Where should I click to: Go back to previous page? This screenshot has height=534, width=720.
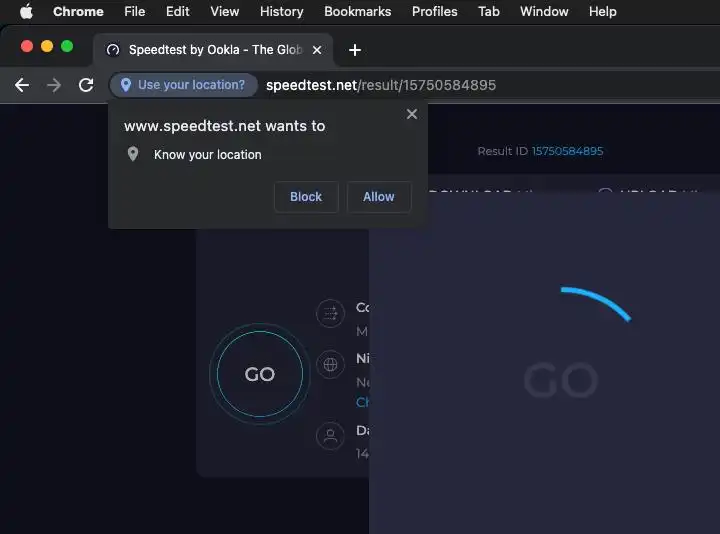click(x=22, y=85)
